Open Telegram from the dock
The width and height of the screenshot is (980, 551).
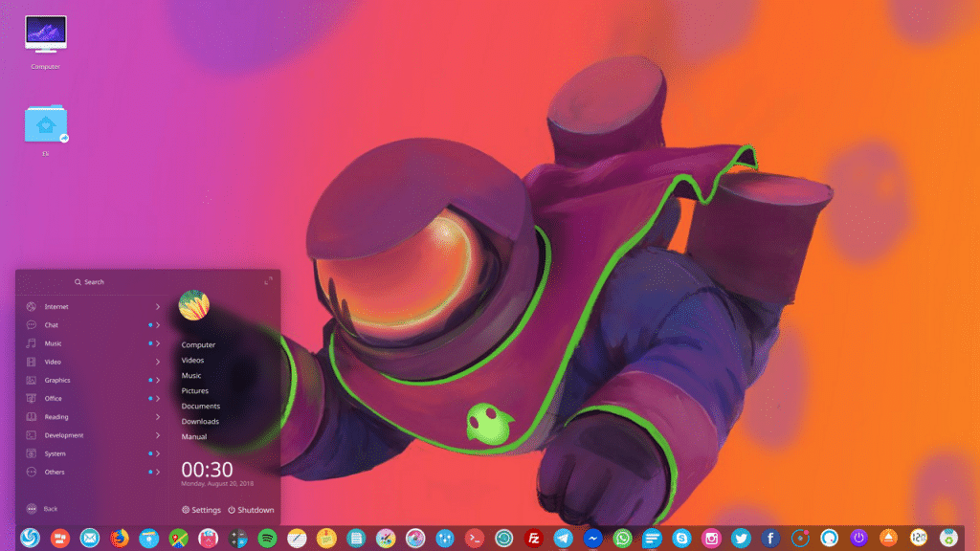tap(563, 538)
